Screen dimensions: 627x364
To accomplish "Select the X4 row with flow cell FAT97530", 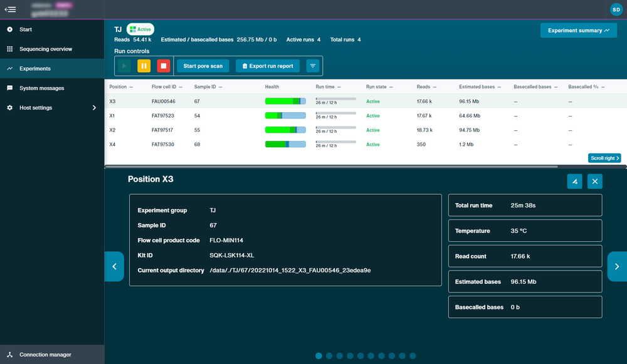I will pyautogui.click(x=366, y=144).
